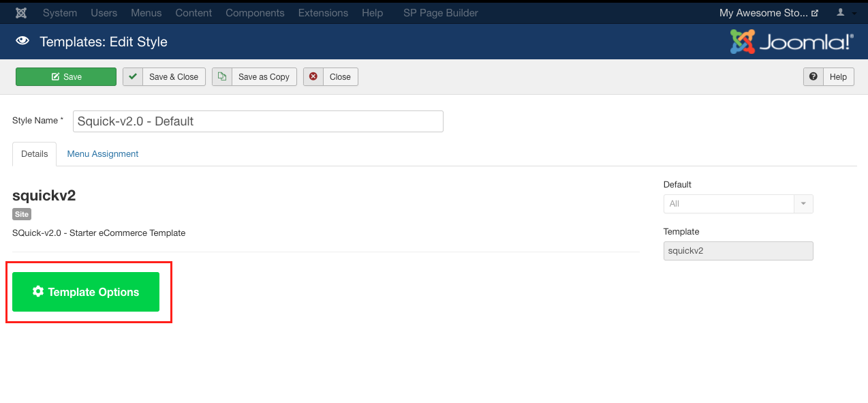Screen dimensions: 868x403
Task: Click the Template field showing squickv2
Action: pos(739,251)
